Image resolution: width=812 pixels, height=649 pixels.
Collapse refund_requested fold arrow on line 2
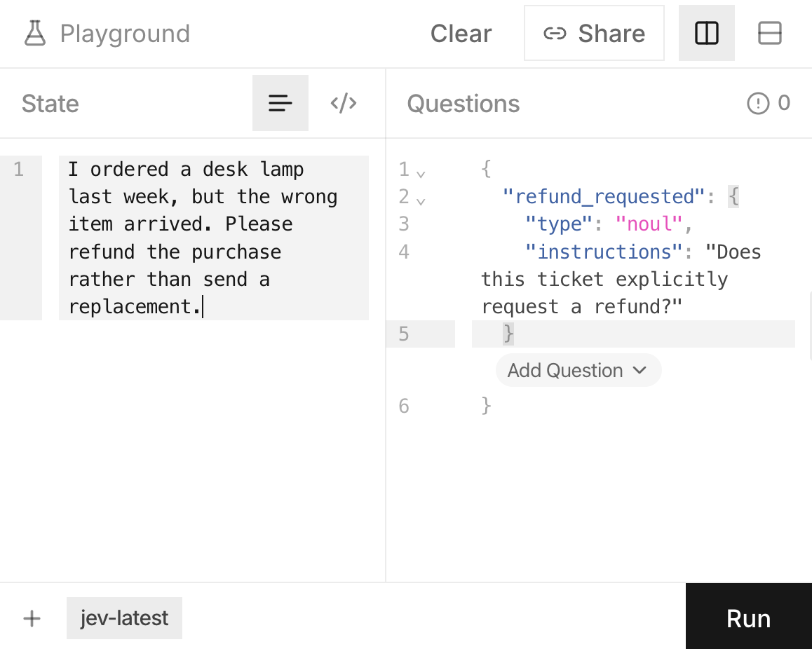(421, 201)
